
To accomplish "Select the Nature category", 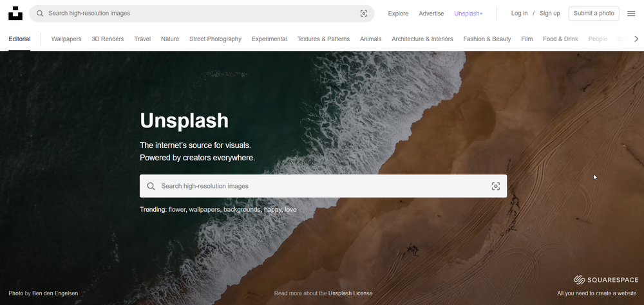I will tap(170, 39).
